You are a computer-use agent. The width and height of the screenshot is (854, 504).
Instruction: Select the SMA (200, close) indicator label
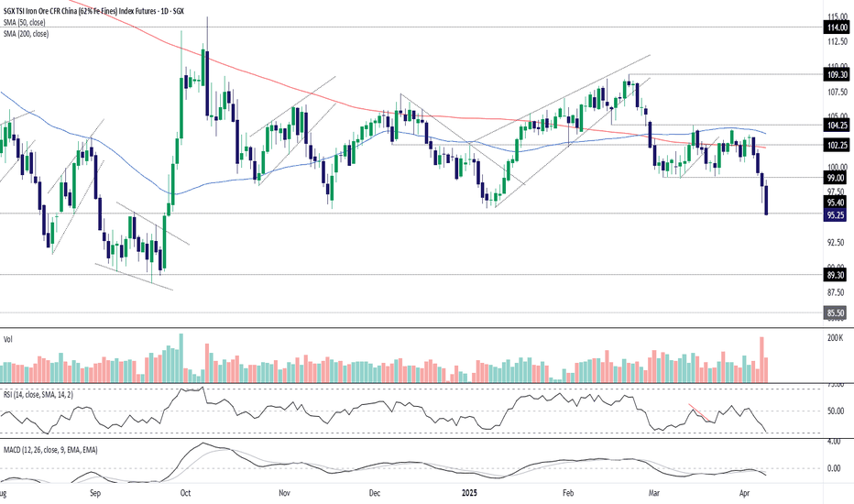click(x=27, y=34)
